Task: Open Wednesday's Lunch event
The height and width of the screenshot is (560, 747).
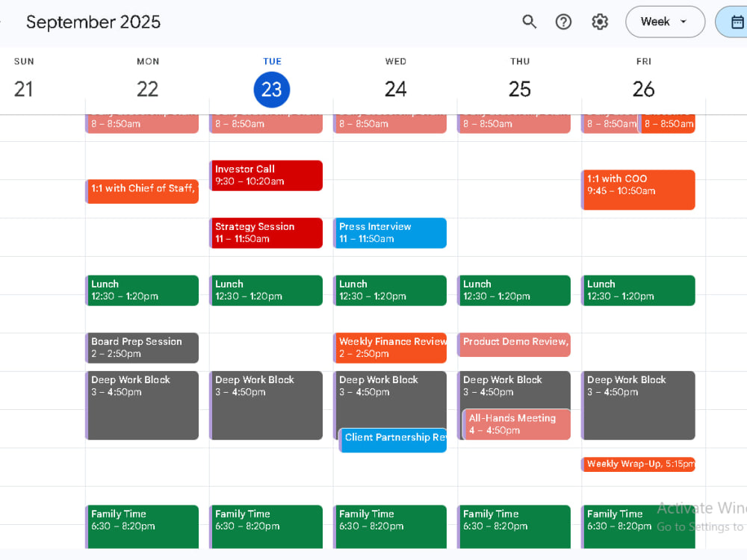Action: tap(390, 290)
